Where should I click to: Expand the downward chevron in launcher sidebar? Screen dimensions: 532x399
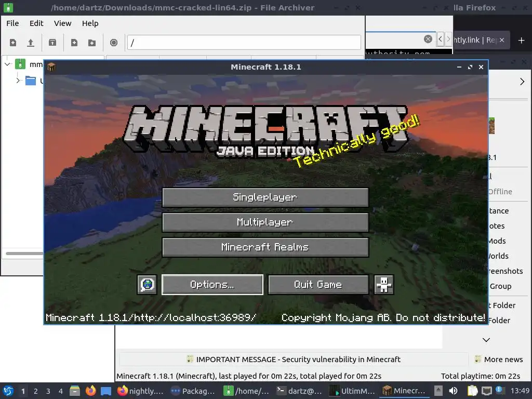(x=486, y=340)
